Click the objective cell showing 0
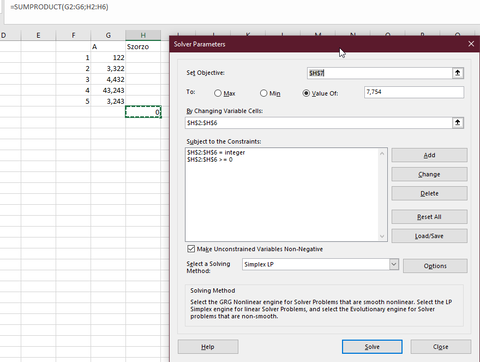This screenshot has width=480, height=362. coord(143,112)
